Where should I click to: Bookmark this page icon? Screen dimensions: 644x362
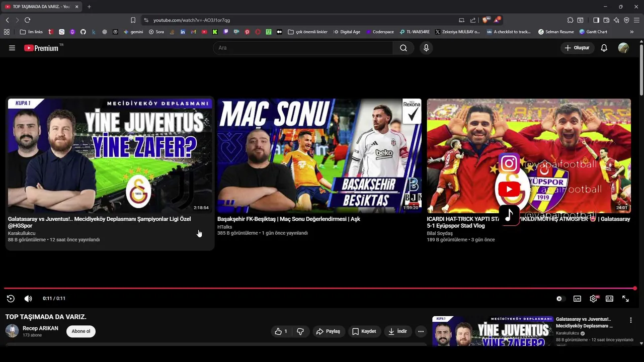[133, 20]
